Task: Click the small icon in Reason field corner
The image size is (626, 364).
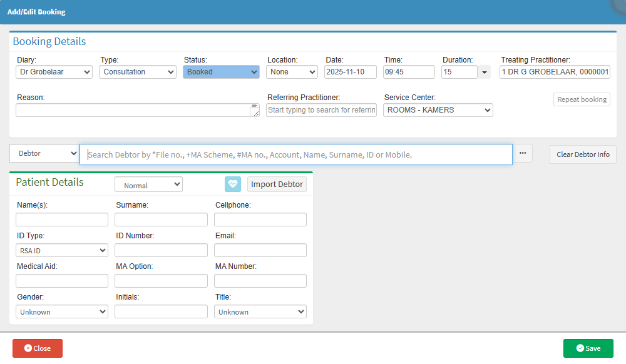Action: [254, 106]
